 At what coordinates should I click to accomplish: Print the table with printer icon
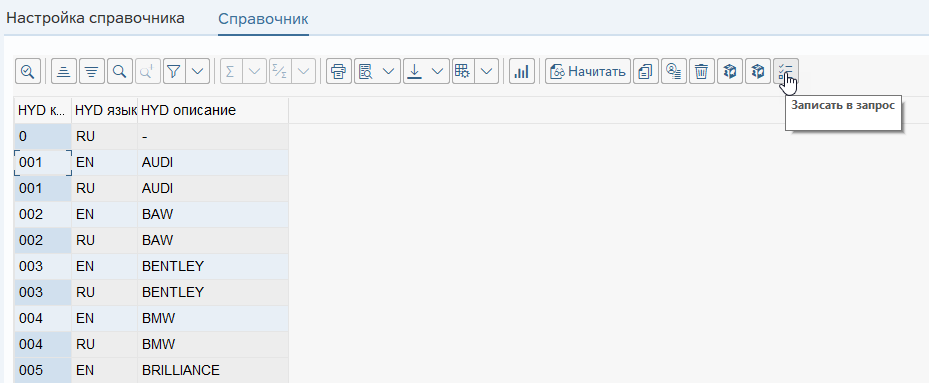pos(339,72)
